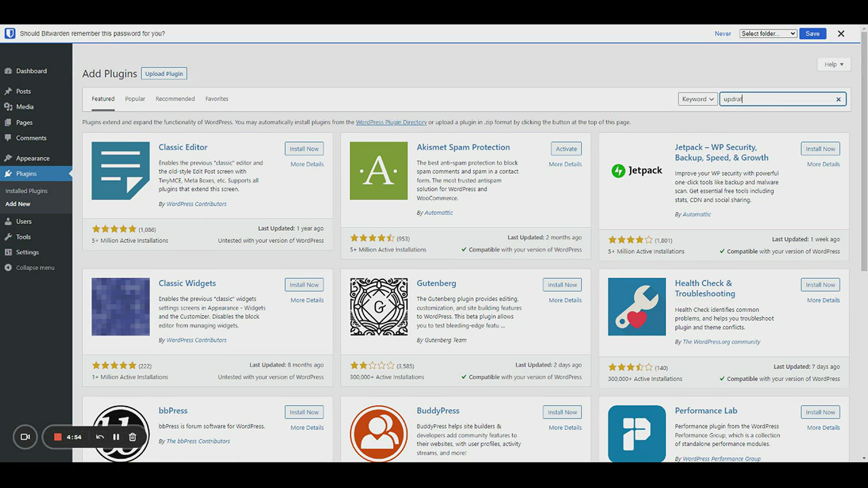868x488 pixels.
Task: Go to Pages in the sidebar
Action: click(x=24, y=122)
